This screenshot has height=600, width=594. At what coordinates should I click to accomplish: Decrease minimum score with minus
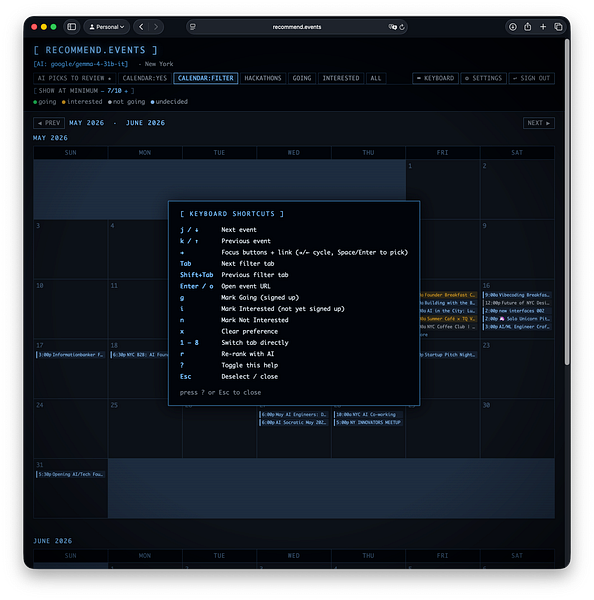click(103, 91)
